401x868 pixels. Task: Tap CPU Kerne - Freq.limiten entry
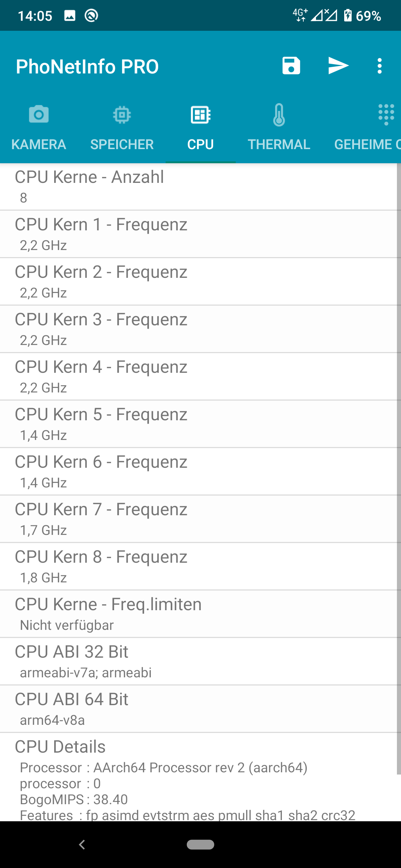197,614
